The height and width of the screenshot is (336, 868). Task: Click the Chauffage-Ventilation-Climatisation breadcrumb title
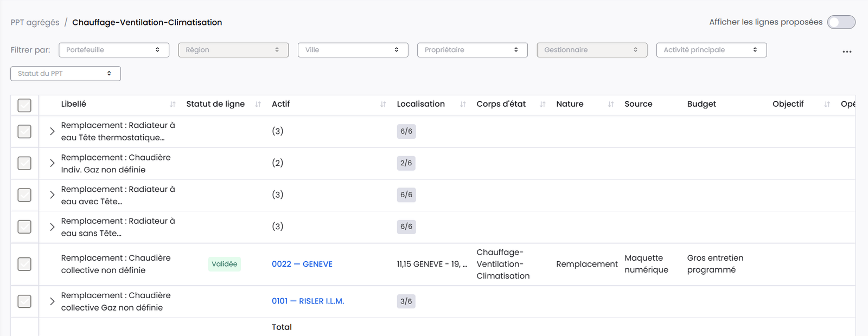[x=147, y=22]
